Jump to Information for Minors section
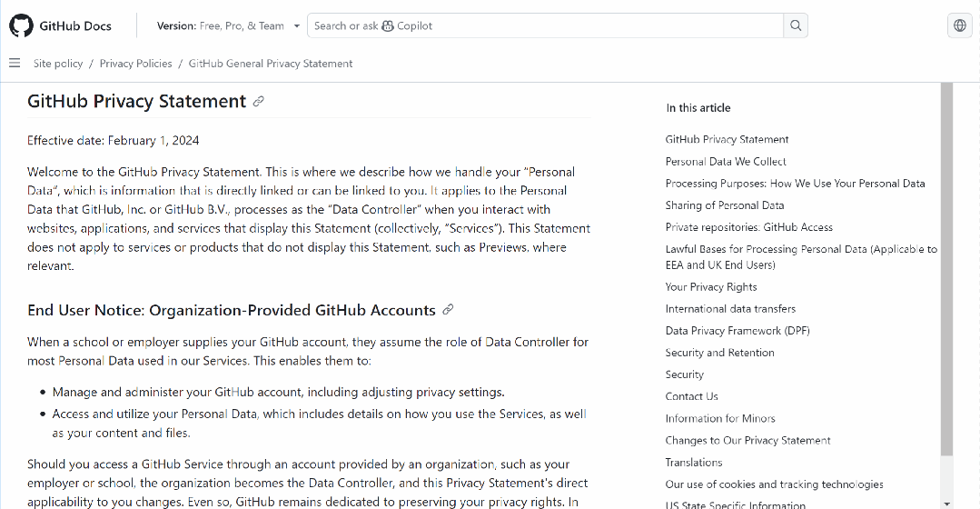This screenshot has height=509, width=980. pos(720,418)
